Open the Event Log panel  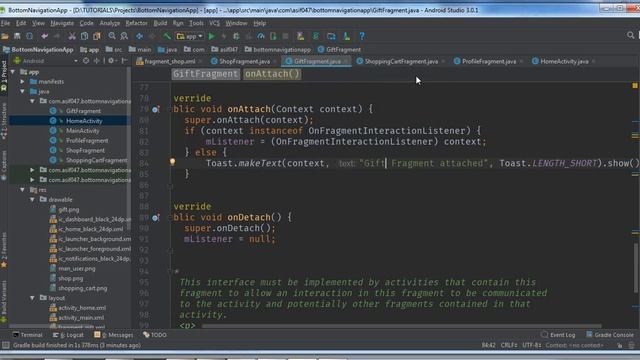click(558, 335)
